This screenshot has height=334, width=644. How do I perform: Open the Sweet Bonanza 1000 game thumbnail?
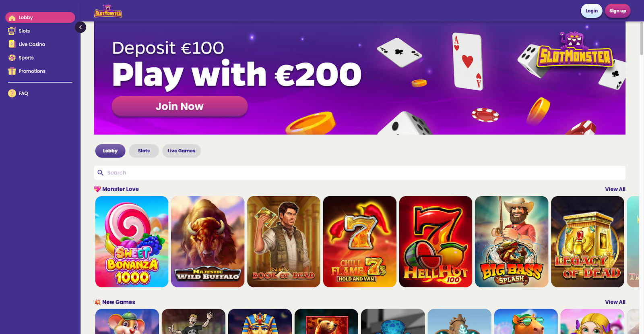pyautogui.click(x=132, y=242)
